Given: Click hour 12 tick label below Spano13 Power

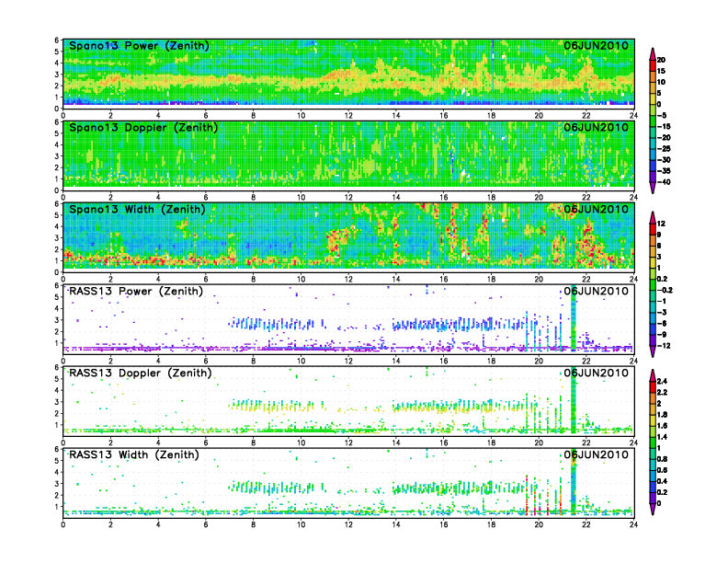Looking at the screenshot, I should click(348, 116).
